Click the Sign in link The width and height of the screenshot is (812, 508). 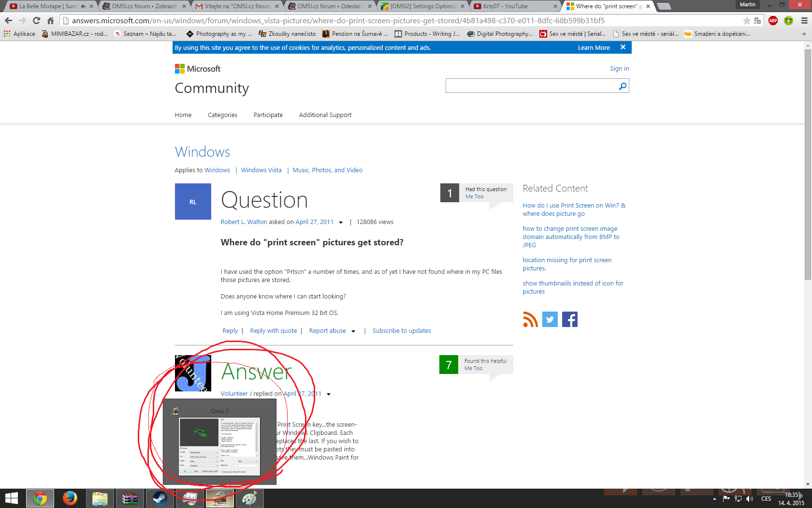619,69
